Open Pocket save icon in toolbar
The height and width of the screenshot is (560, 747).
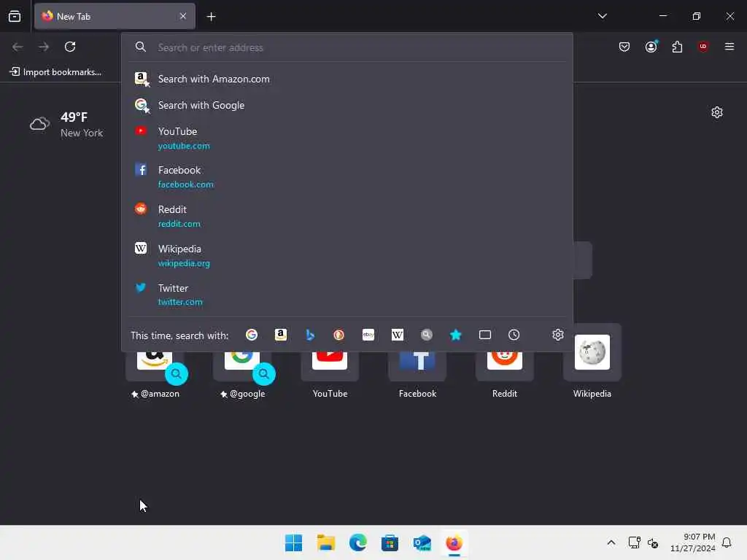pyautogui.click(x=624, y=47)
